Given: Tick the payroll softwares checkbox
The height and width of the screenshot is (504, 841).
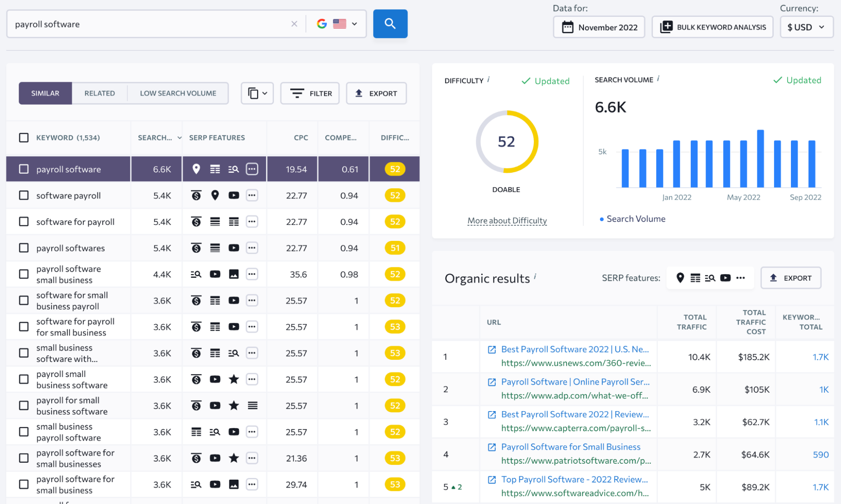Looking at the screenshot, I should pos(24,248).
